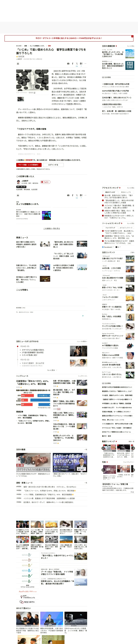Share on Facebook icon under headline
138x644 pixels.
pos(73,64)
